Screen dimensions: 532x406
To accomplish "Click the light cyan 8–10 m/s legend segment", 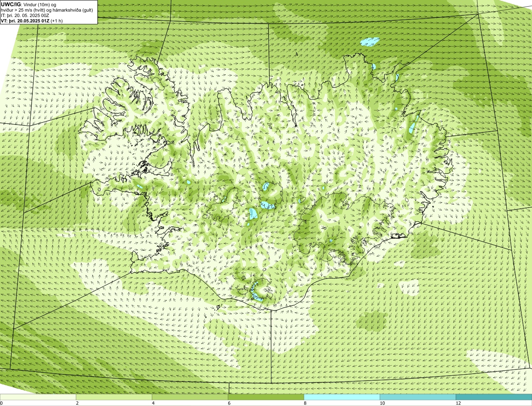I will 342,397.
